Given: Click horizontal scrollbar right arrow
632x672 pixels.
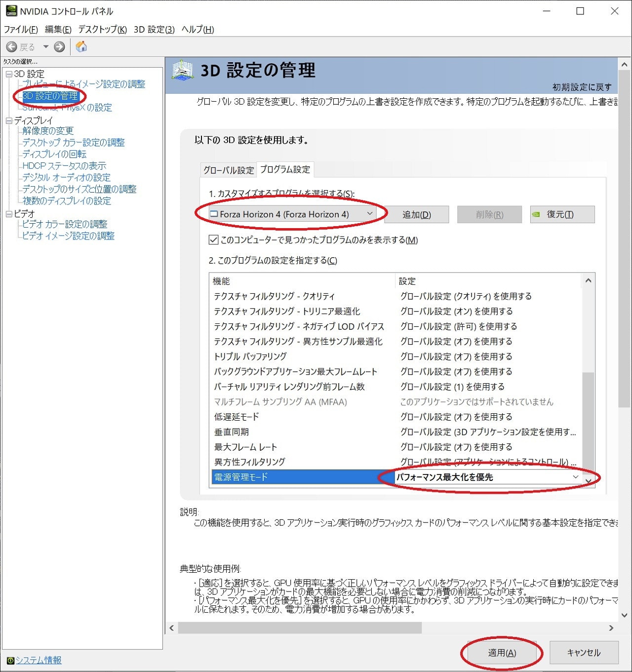Looking at the screenshot, I should 611,628.
